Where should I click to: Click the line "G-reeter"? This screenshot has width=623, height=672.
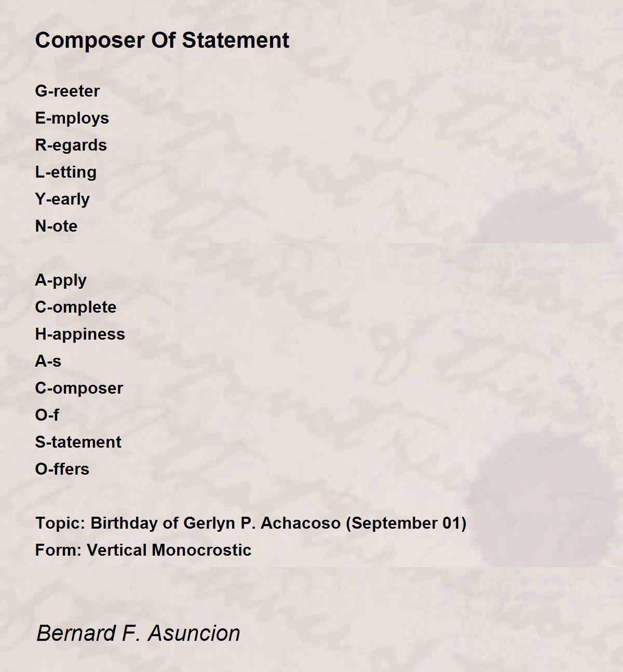point(67,91)
